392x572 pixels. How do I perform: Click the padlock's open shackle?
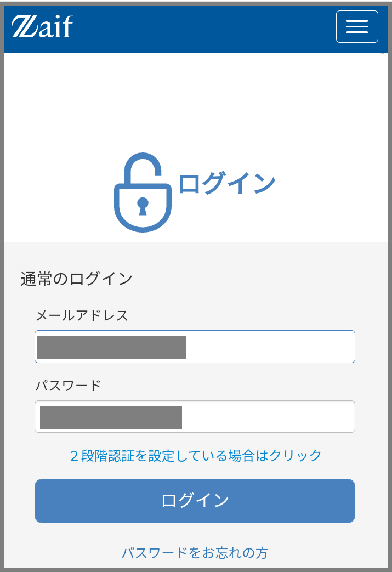(143, 168)
